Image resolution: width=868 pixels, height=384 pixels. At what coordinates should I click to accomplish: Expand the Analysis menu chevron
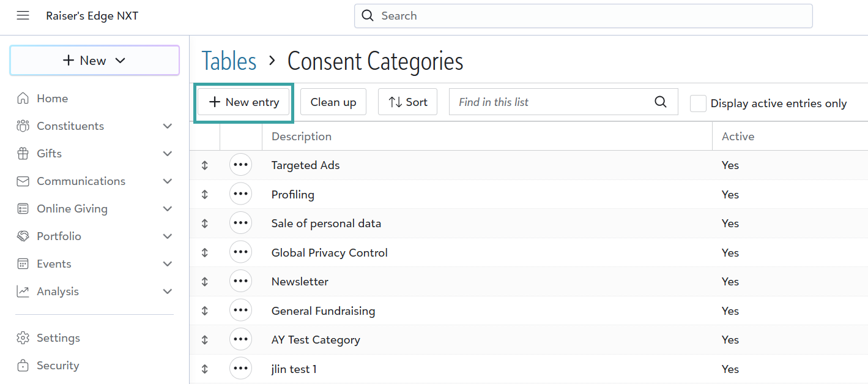tap(168, 292)
